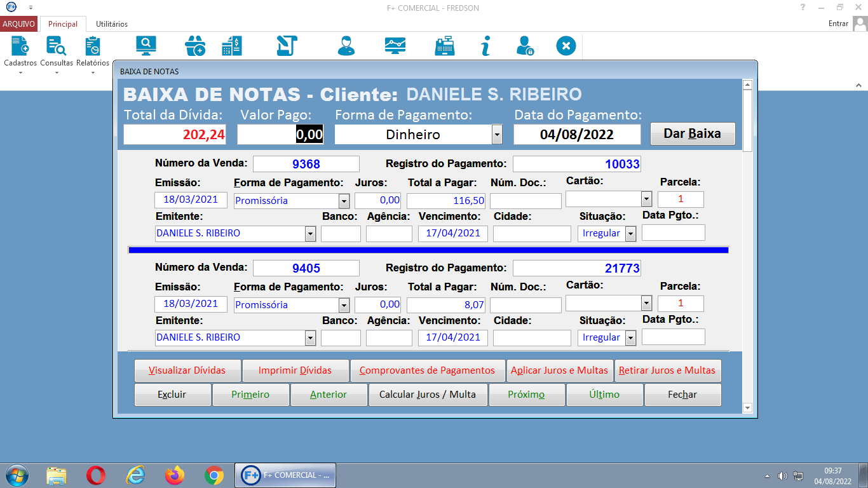Click the Fechar button

pos(682,395)
